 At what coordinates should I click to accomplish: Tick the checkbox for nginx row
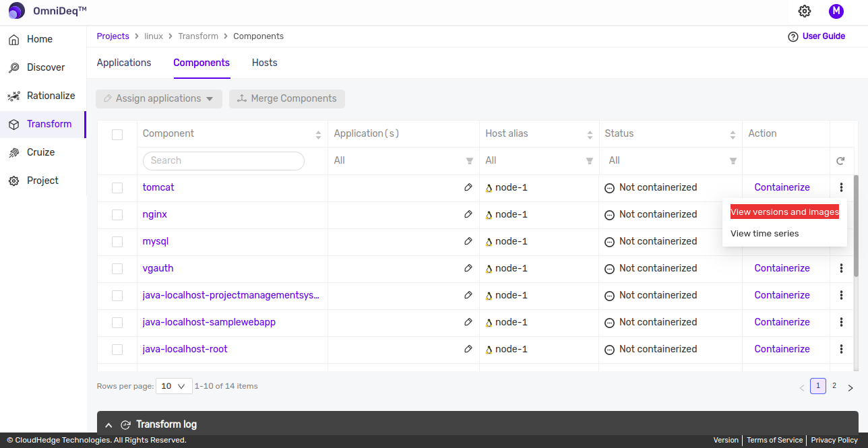coord(117,215)
